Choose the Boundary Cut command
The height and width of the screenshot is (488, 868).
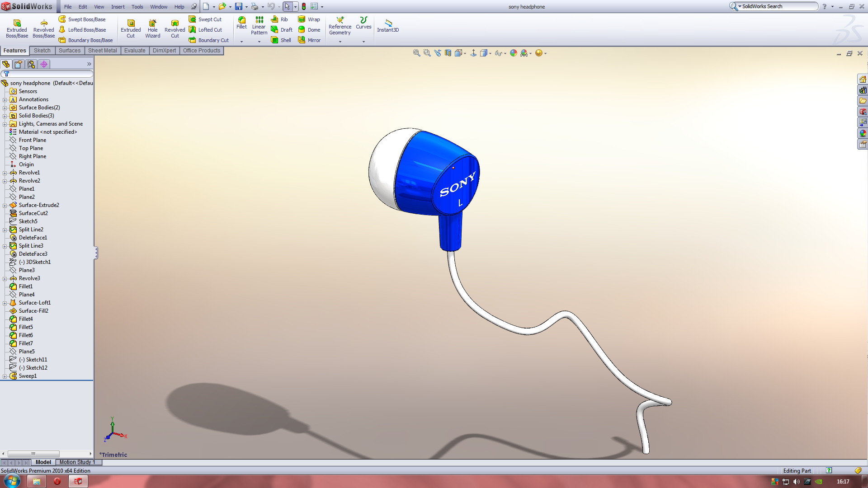coord(208,40)
